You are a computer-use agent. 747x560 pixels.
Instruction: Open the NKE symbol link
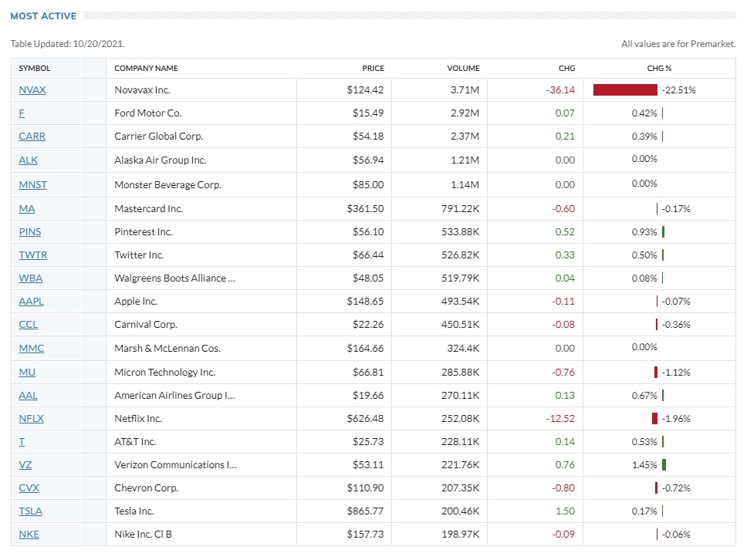[29, 535]
